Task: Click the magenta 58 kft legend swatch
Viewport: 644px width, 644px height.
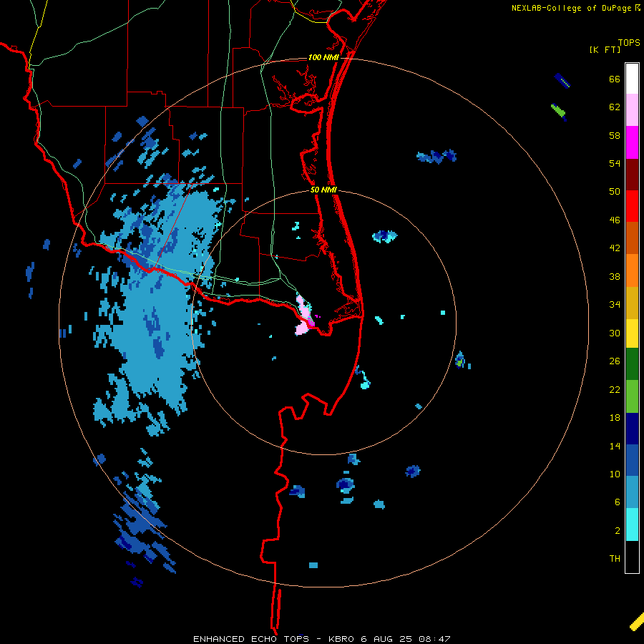Action: tap(632, 142)
